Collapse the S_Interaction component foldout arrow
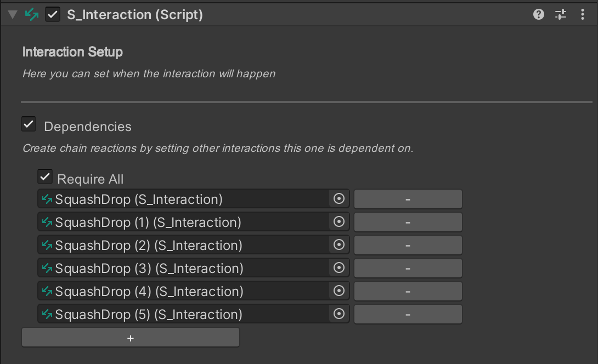 point(13,15)
